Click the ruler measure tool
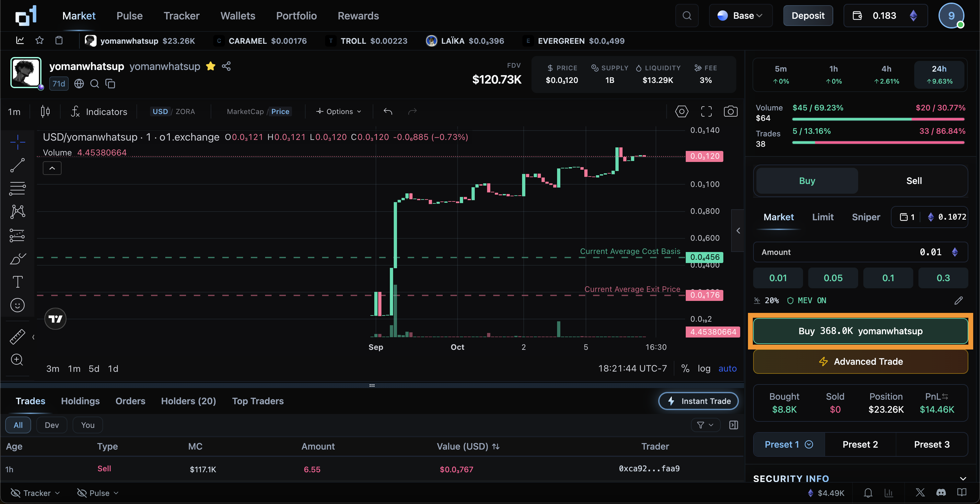 click(x=17, y=337)
